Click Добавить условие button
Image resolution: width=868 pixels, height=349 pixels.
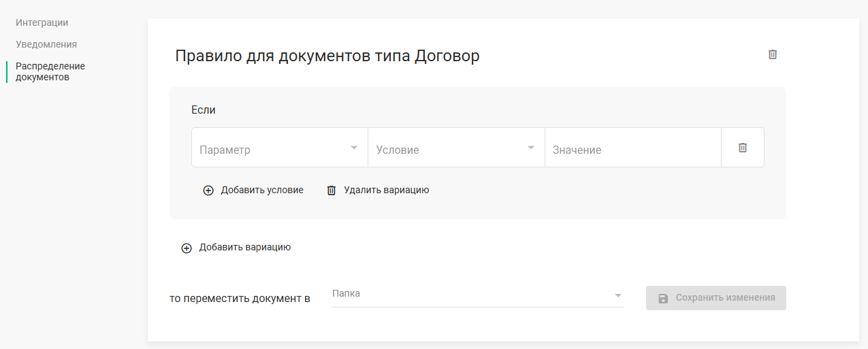(x=253, y=190)
